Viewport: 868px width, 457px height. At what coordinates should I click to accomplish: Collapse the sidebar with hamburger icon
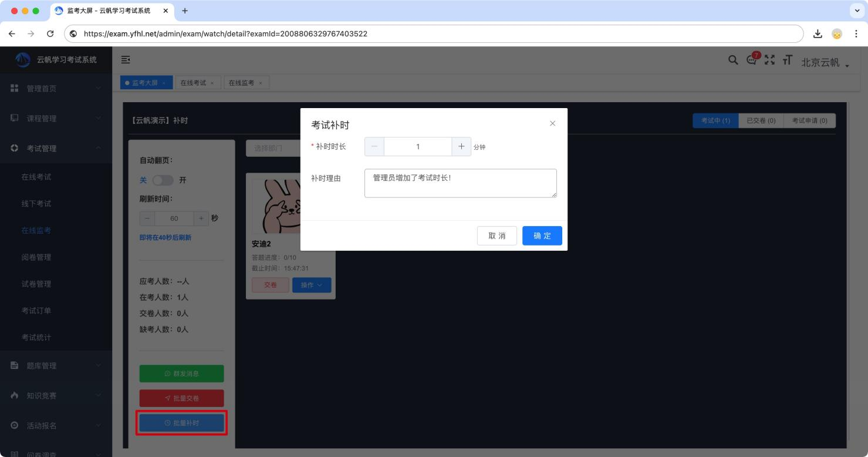point(125,60)
